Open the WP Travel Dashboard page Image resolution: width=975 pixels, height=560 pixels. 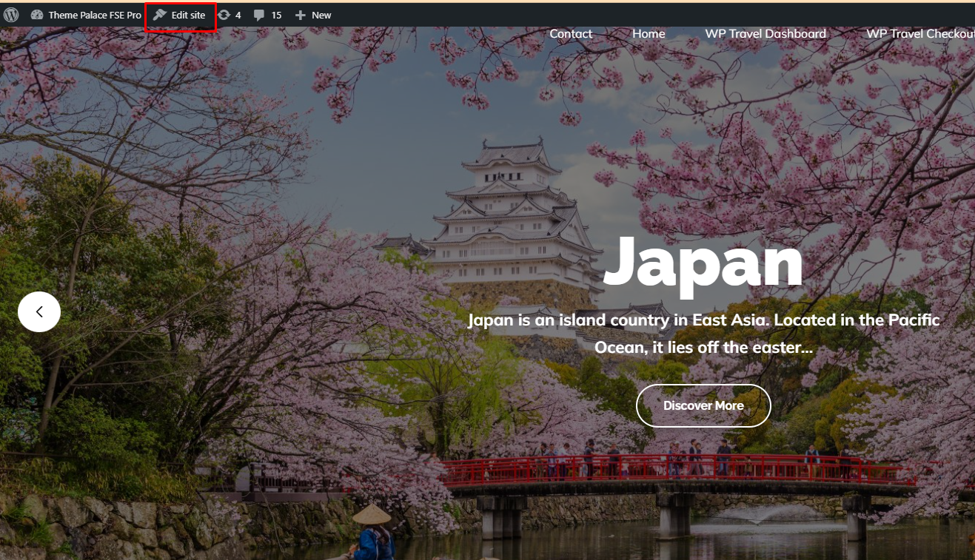[x=765, y=34]
